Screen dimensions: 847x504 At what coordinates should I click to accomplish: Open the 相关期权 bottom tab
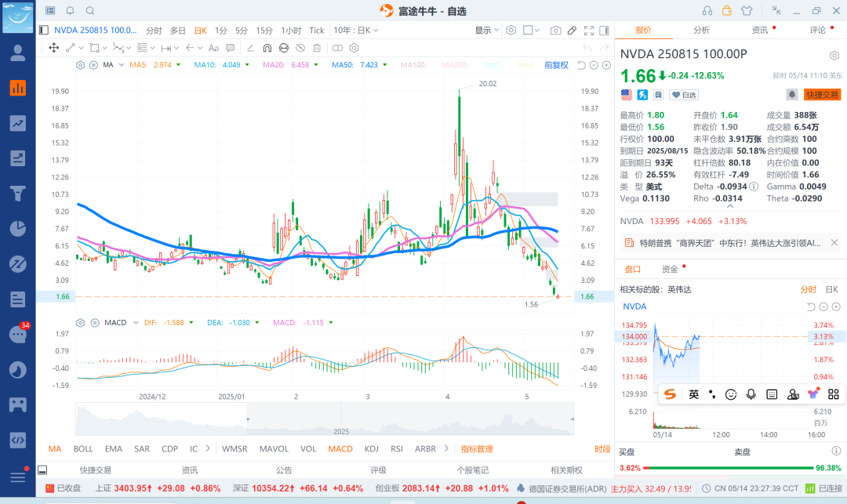567,470
